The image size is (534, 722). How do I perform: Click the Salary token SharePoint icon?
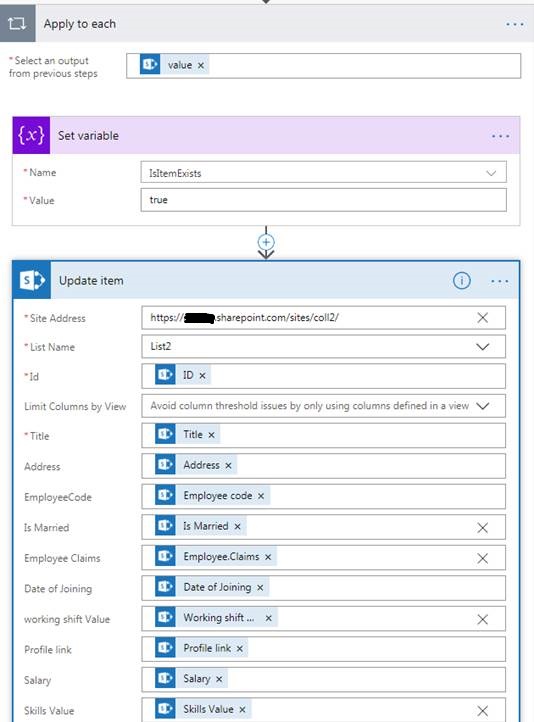tap(165, 678)
